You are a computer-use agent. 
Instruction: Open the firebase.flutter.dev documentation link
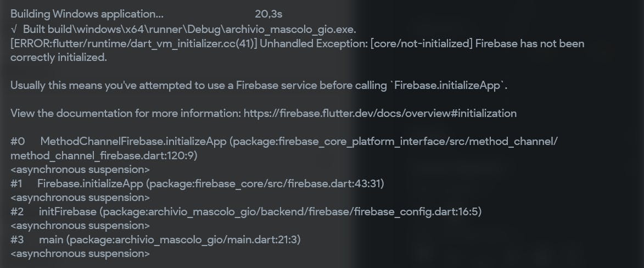tap(379, 113)
